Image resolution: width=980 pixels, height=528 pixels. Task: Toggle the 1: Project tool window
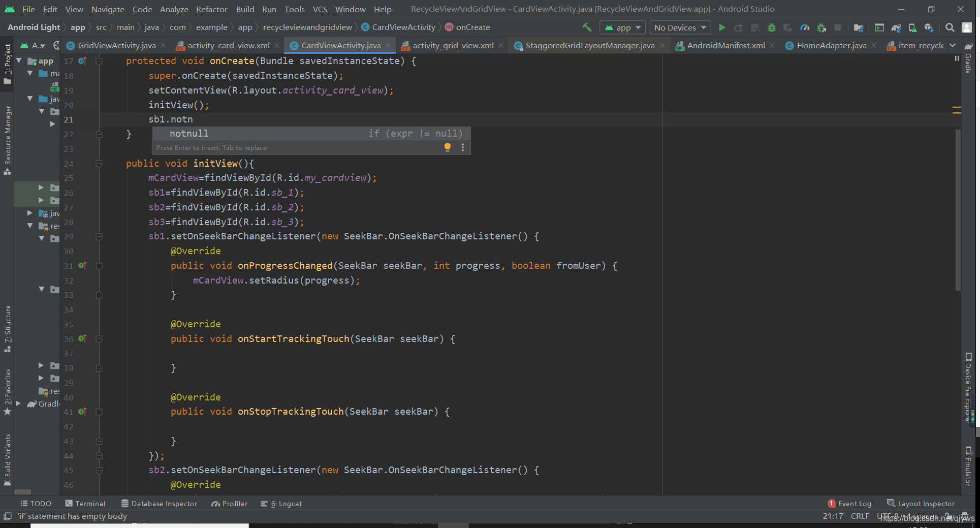tap(8, 64)
